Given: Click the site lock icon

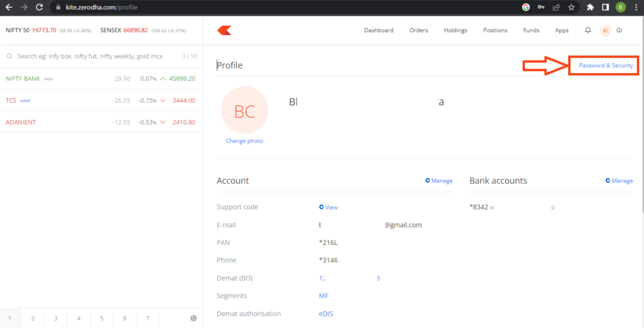Looking at the screenshot, I should coord(58,8).
